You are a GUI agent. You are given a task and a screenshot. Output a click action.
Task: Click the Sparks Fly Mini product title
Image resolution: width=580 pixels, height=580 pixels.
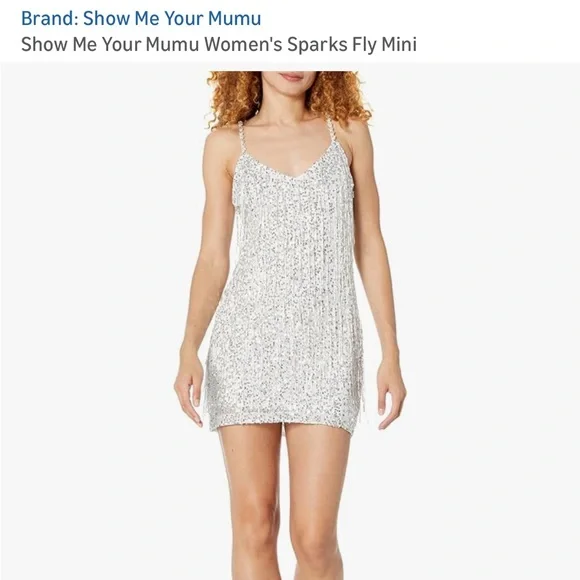pos(219,44)
